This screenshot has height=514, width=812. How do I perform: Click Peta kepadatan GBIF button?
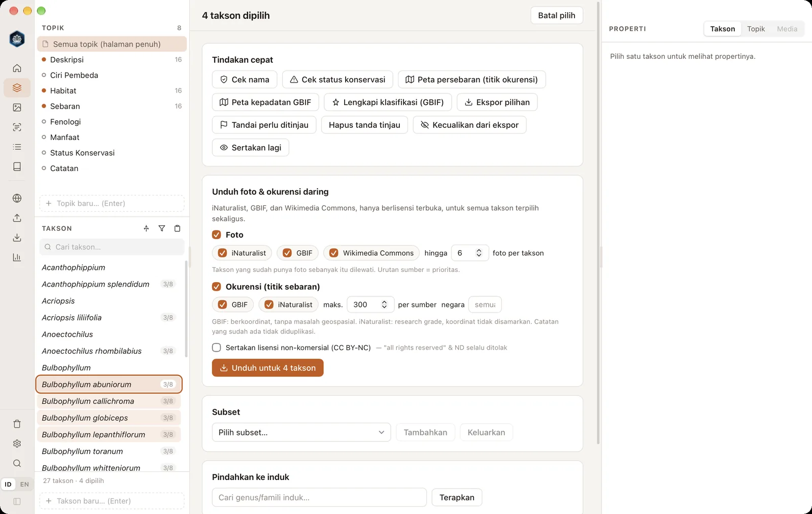265,102
